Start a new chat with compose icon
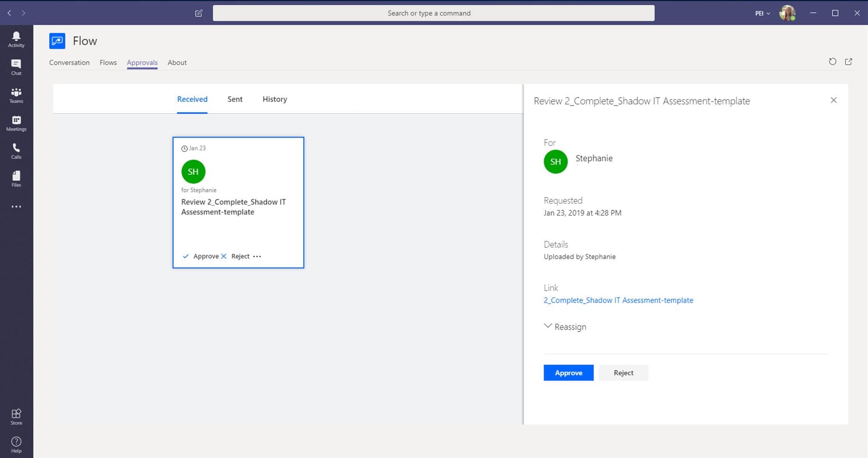 point(199,13)
